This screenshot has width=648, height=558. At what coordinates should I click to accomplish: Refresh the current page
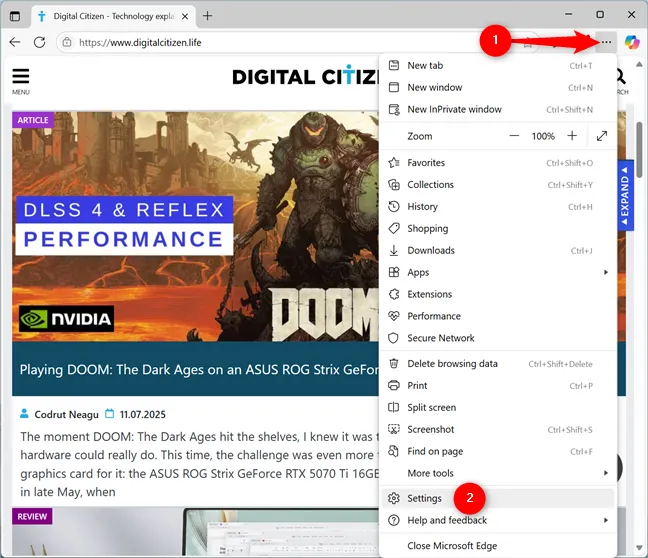click(40, 42)
